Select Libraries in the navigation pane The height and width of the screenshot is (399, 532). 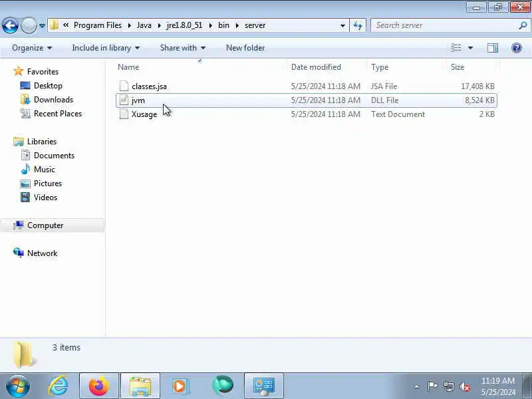coord(42,142)
